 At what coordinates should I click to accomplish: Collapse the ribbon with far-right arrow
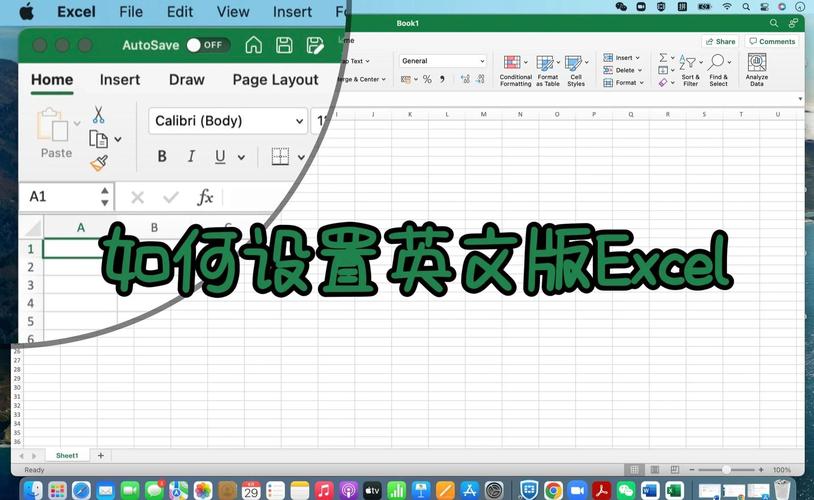(x=800, y=99)
